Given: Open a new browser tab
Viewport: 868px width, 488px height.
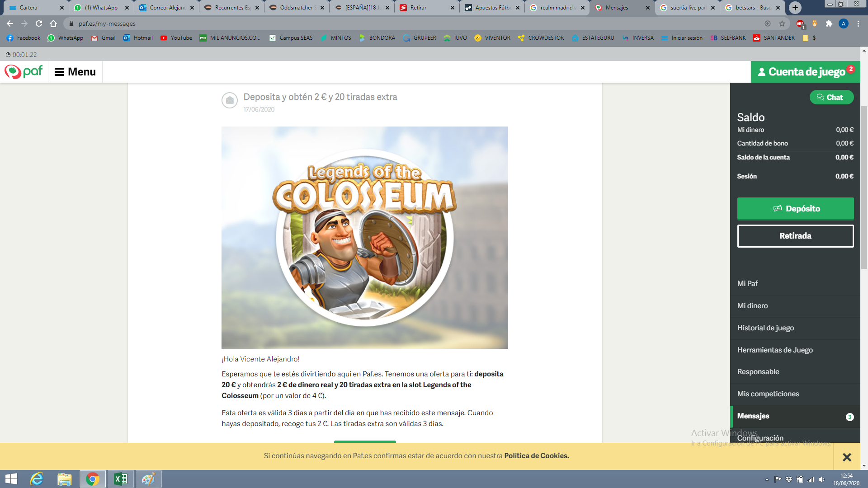Looking at the screenshot, I should pyautogui.click(x=795, y=8).
